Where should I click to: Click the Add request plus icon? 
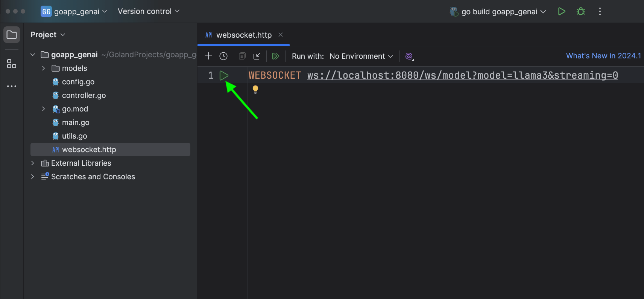point(208,56)
